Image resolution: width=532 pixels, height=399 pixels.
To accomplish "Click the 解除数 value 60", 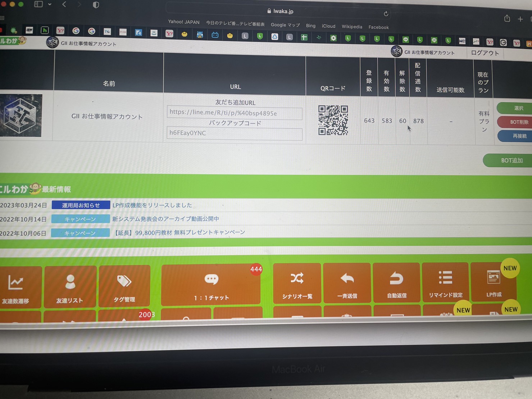I will click(403, 121).
